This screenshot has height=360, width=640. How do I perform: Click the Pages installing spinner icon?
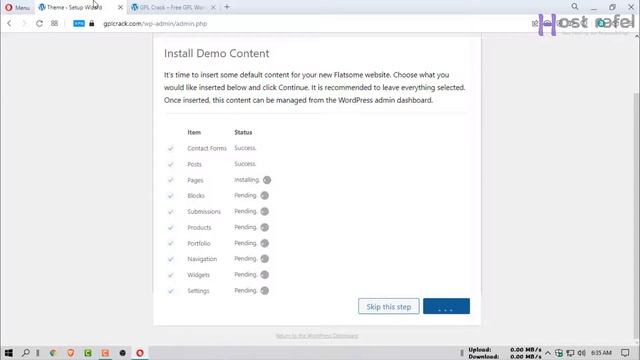click(x=267, y=180)
